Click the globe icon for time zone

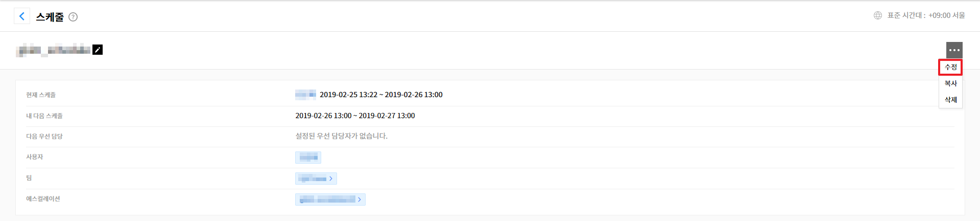coord(877,15)
